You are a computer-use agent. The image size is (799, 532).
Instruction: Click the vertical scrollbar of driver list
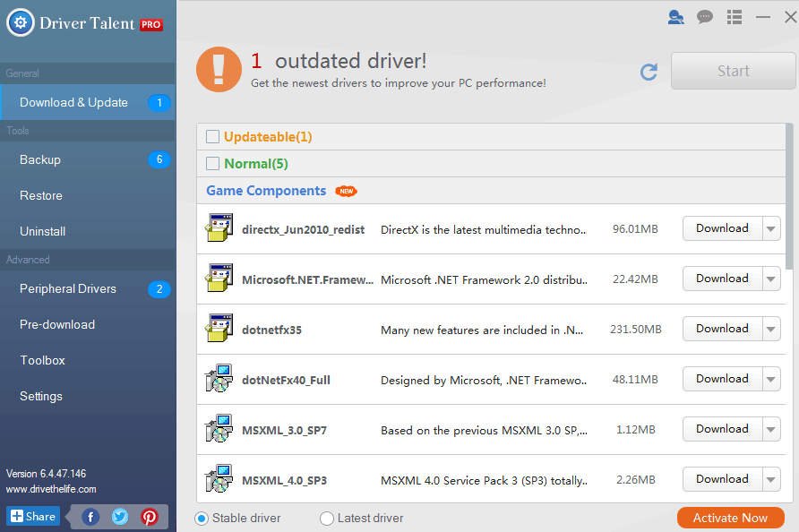tap(789, 197)
